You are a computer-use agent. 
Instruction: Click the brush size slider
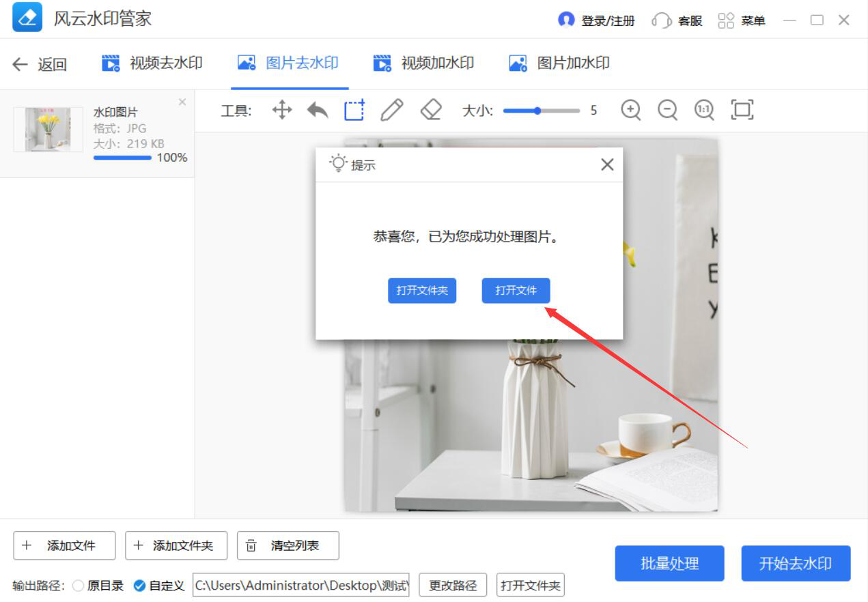click(541, 111)
